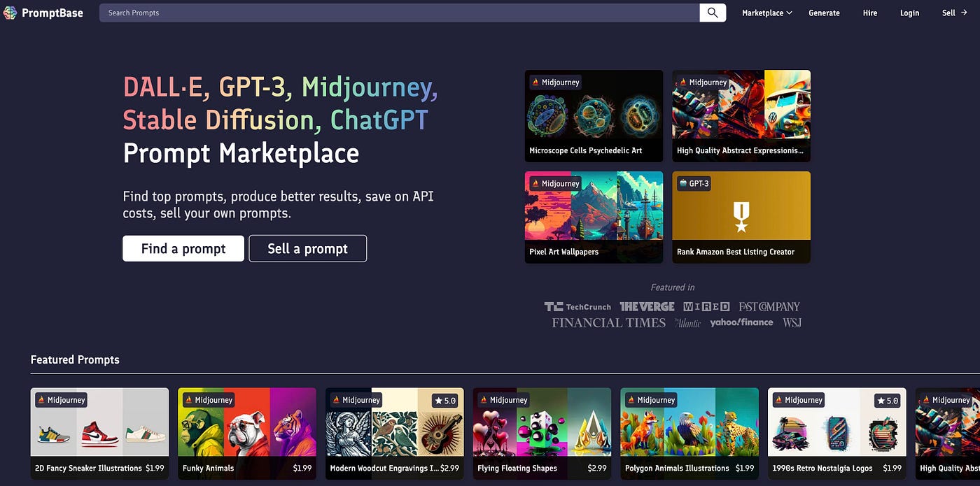Click Midjourney badge on Funky Animals card
Image resolution: width=980 pixels, height=486 pixels.
coord(209,401)
